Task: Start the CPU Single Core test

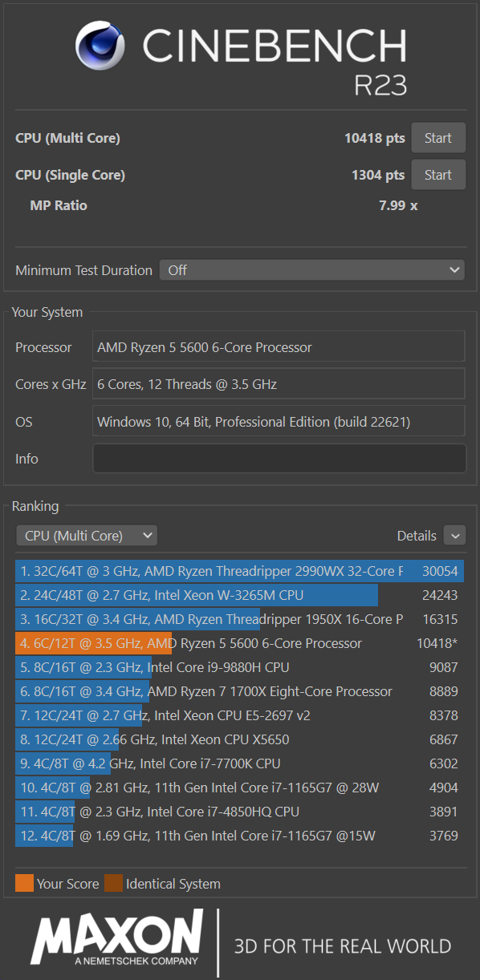Action: (x=438, y=175)
